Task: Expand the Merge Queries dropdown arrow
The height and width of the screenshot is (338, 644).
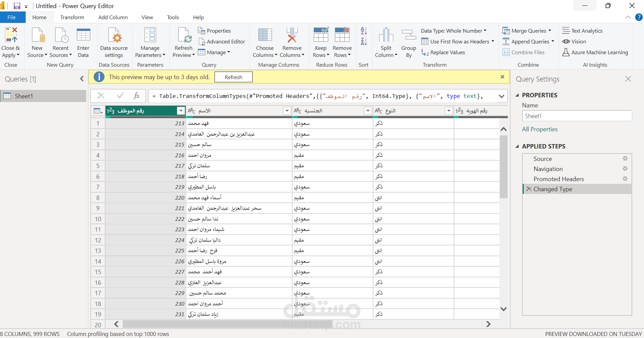Action: [550, 31]
